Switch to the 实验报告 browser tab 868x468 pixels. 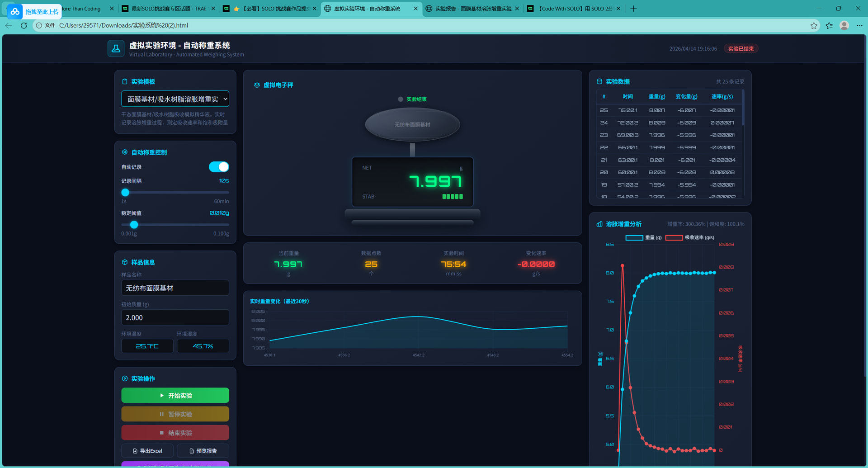[x=470, y=9]
